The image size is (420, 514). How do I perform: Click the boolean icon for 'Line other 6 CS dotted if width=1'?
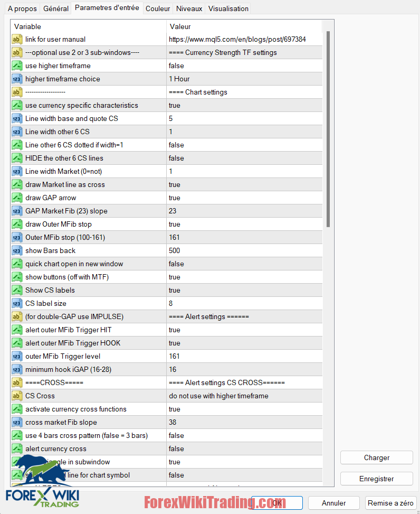pos(17,145)
